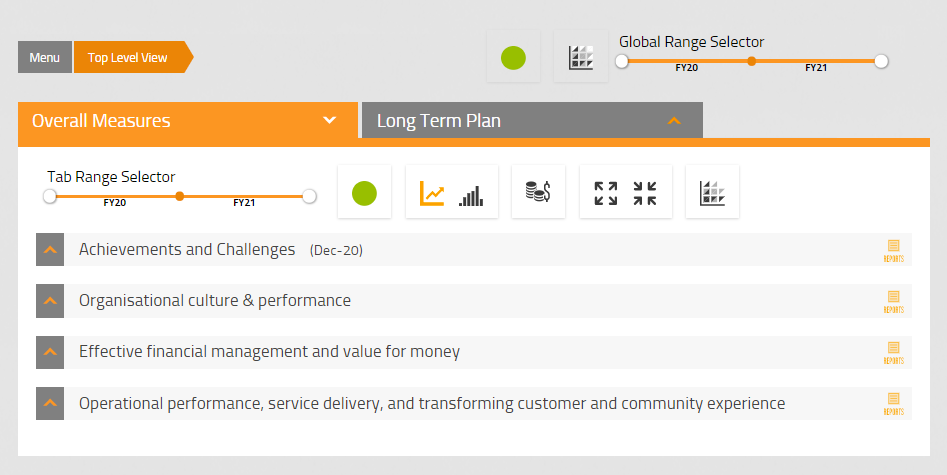Click the coins and dollar financial icon
This screenshot has height=475, width=947.
click(538, 192)
